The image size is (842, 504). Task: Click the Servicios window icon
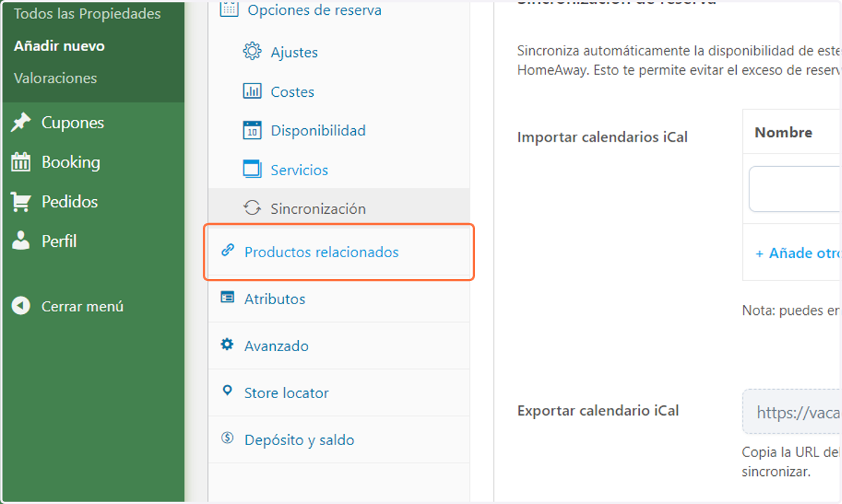tap(252, 169)
